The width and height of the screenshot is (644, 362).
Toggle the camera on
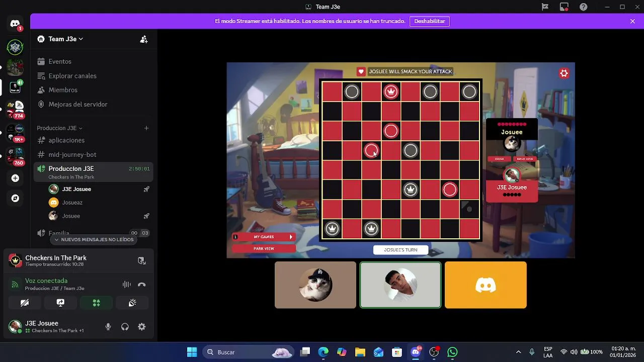pos(25,303)
